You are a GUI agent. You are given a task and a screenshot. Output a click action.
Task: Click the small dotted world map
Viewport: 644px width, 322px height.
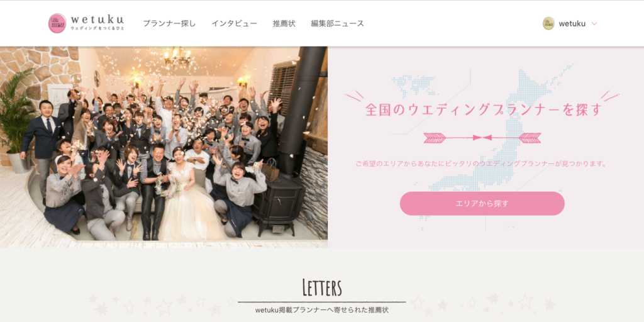point(414,85)
